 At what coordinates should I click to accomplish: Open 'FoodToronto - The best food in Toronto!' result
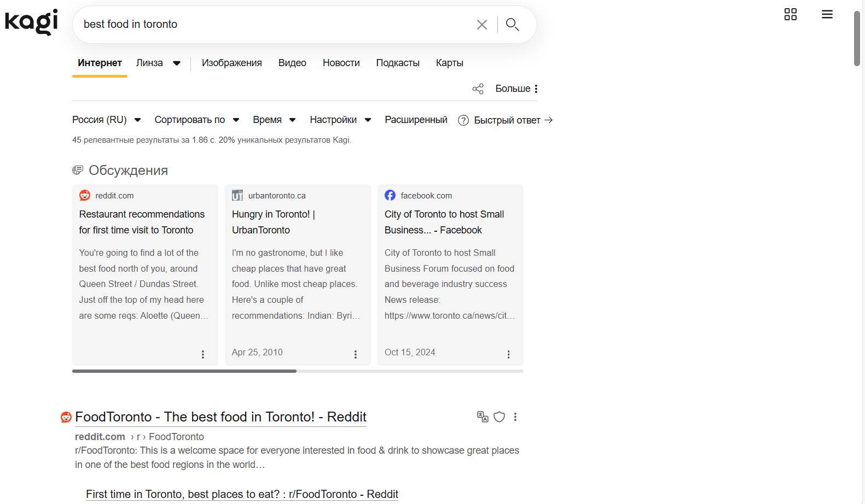click(220, 417)
